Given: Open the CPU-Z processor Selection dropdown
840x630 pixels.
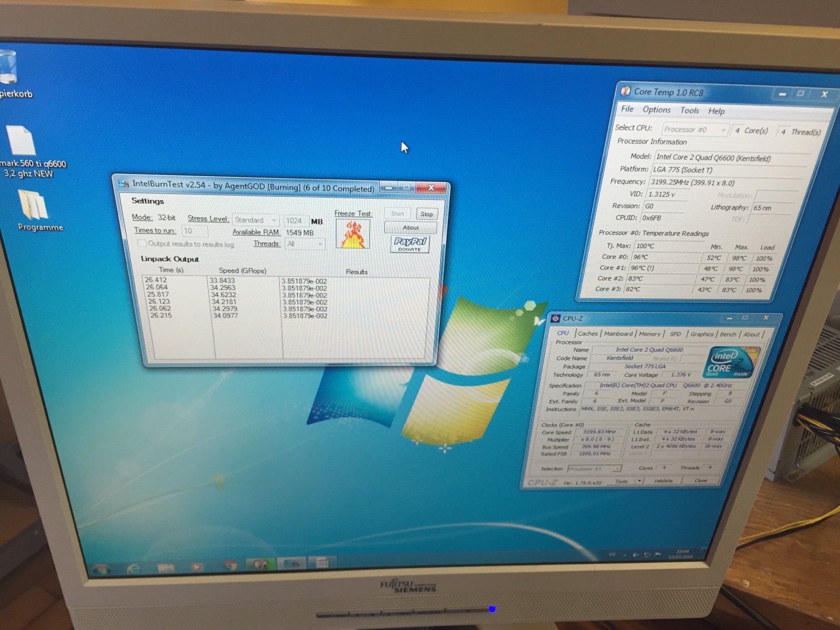Looking at the screenshot, I should click(594, 469).
